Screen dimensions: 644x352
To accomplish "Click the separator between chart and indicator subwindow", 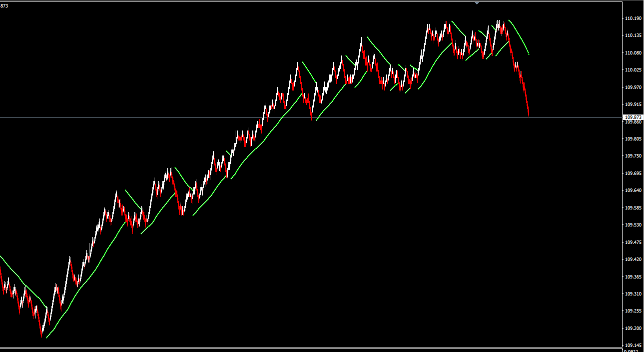I will (x=311, y=347).
